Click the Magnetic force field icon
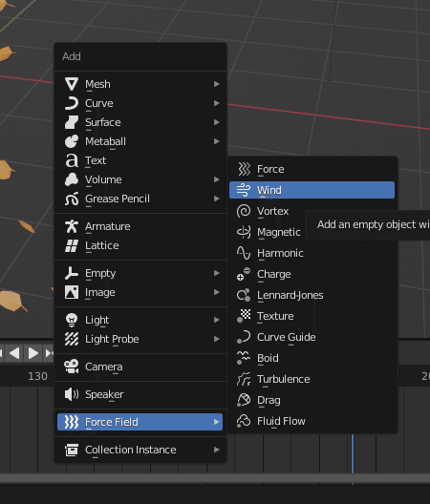The height and width of the screenshot is (504, 430). point(244,232)
